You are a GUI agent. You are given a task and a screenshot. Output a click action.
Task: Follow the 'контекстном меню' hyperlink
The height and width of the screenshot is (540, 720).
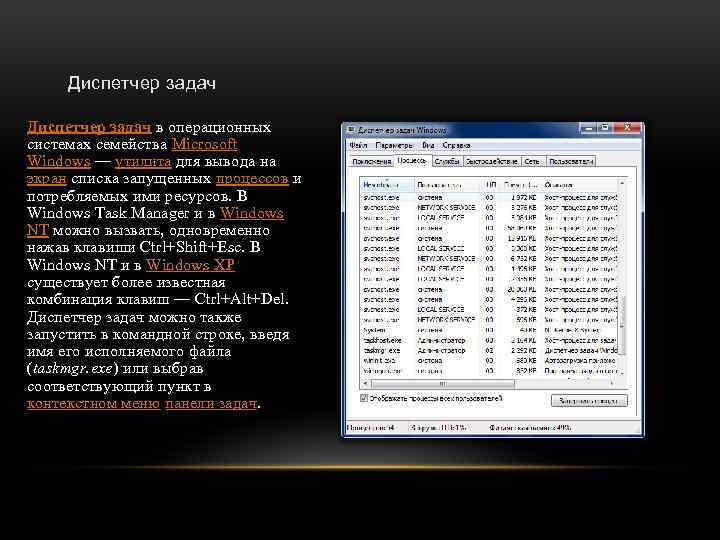click(93, 403)
